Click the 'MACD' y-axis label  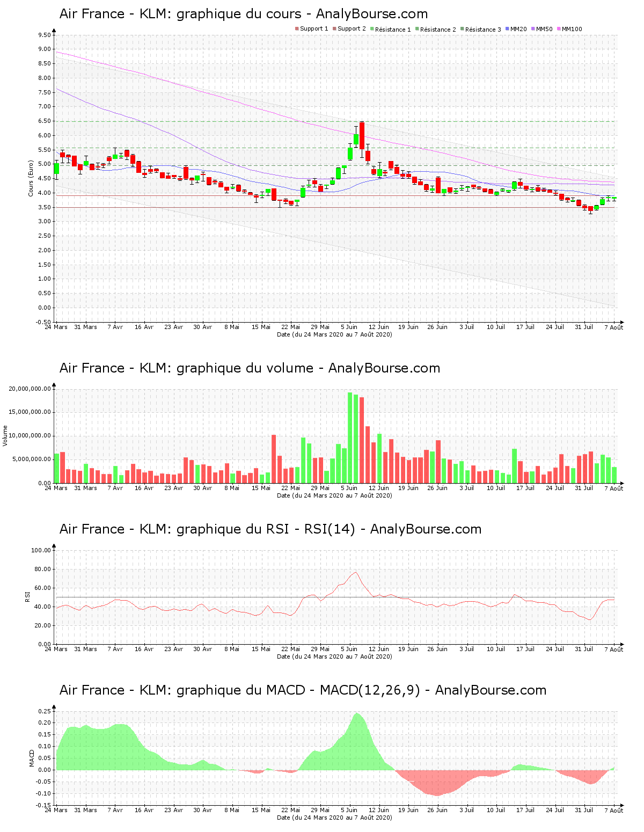(32, 758)
